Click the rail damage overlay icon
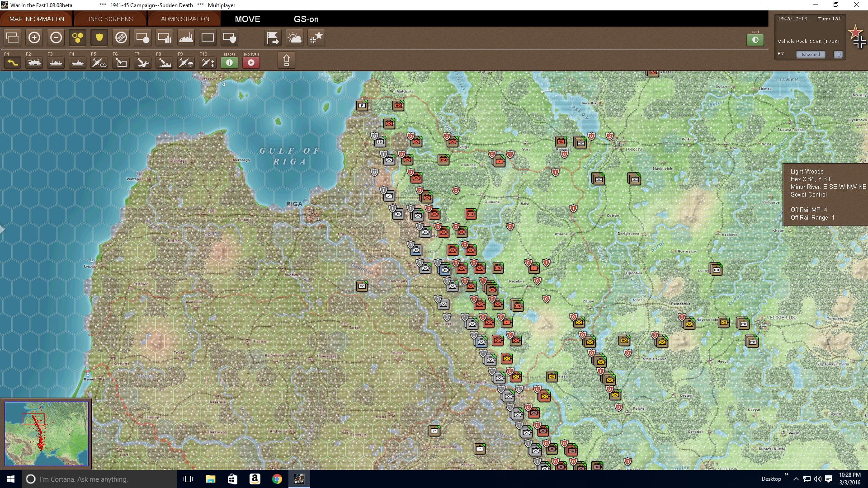The image size is (868, 488). pos(121,38)
